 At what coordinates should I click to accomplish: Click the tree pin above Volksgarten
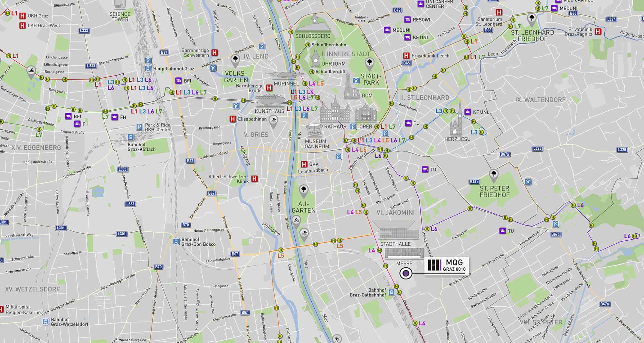coord(235,60)
